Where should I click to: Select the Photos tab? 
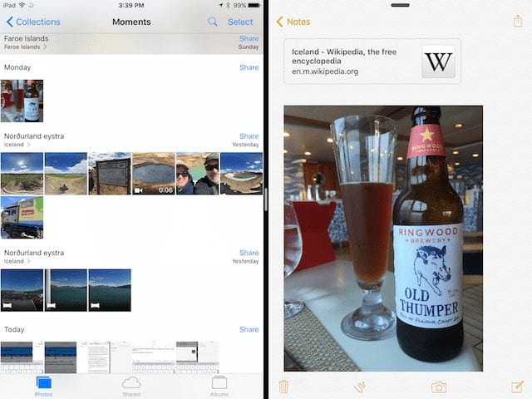pos(43,386)
